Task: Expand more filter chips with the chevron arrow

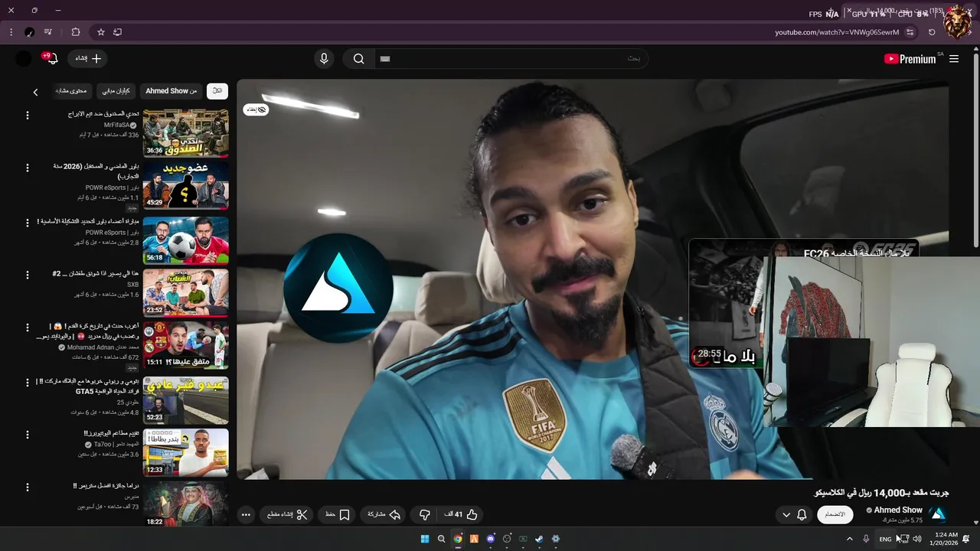Action: click(x=35, y=92)
